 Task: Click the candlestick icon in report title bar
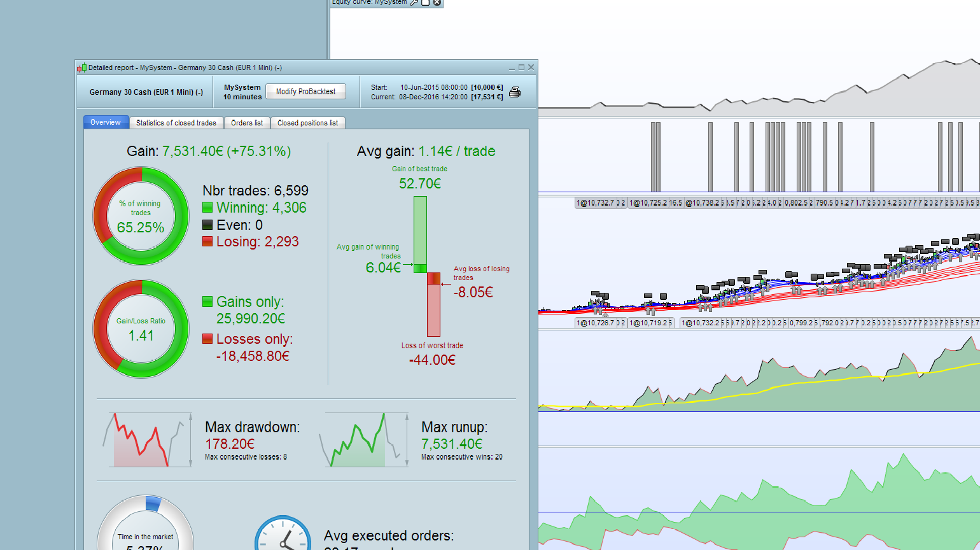pos(81,67)
